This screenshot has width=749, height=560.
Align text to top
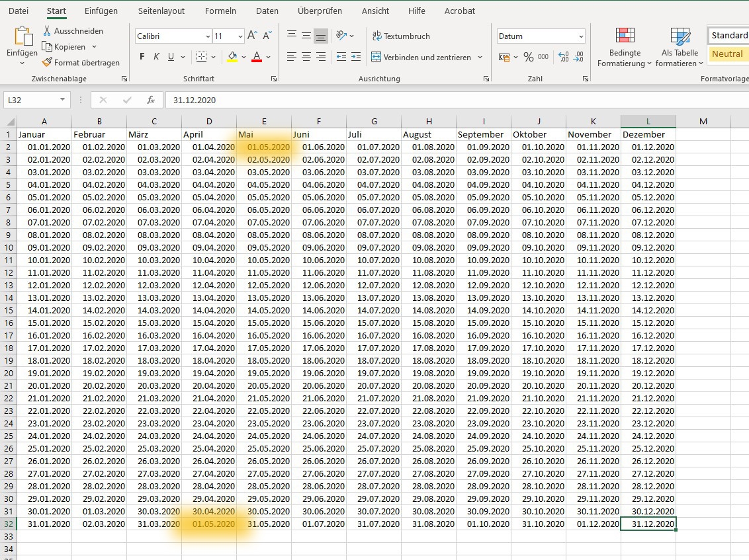[291, 36]
